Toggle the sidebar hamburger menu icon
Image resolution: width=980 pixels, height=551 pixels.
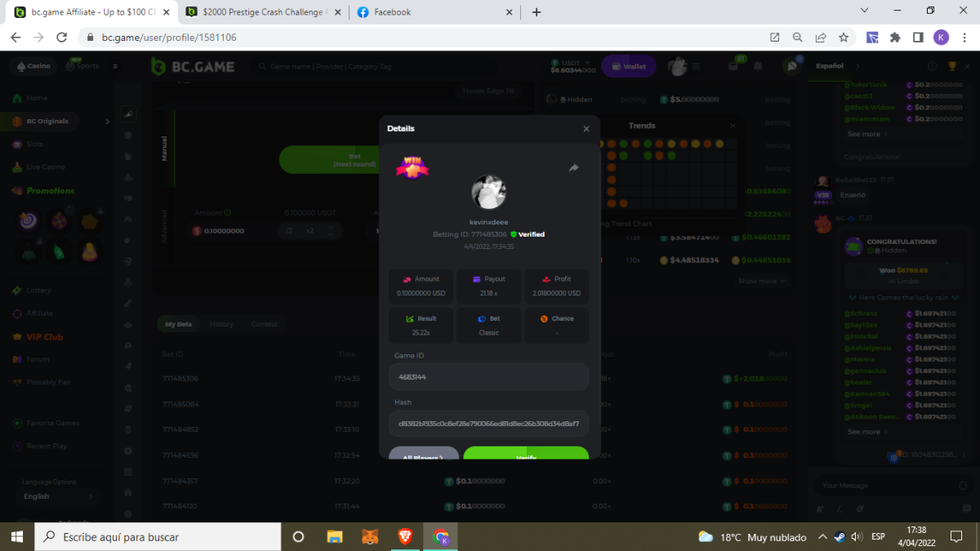point(115,66)
